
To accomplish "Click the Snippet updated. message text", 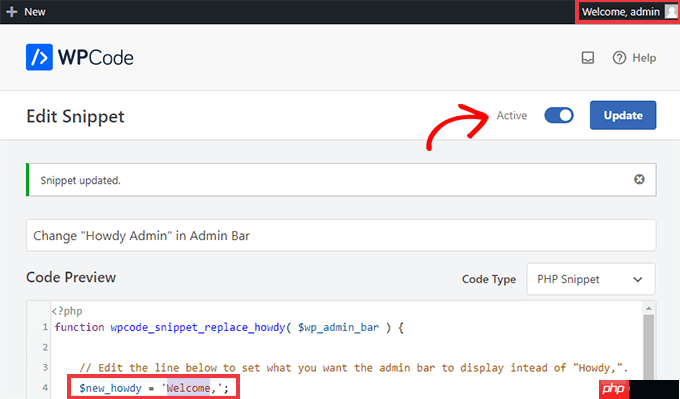I will [x=80, y=180].
